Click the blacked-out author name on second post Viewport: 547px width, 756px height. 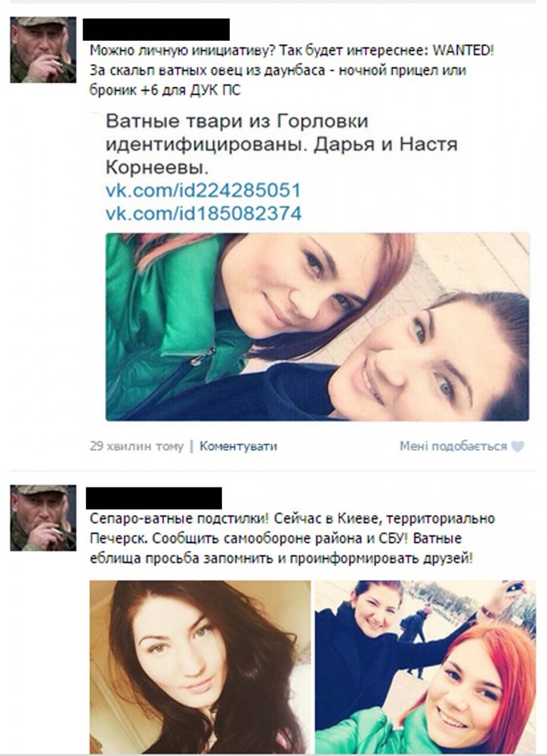pos(153,498)
